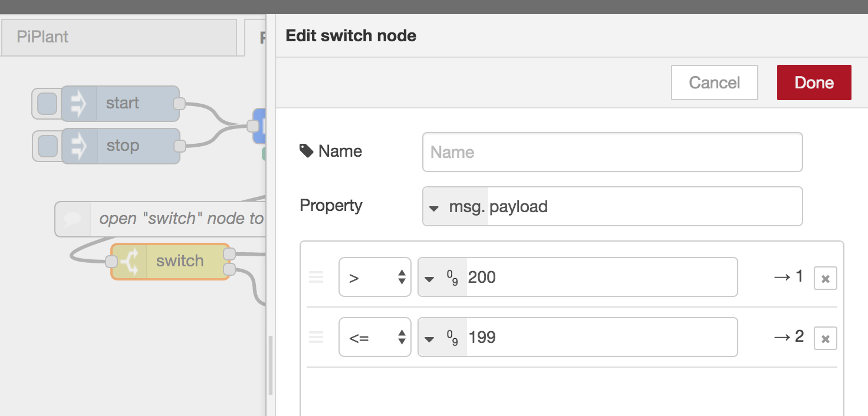Open number type selector for value 199
The height and width of the screenshot is (416, 868).
click(x=442, y=337)
